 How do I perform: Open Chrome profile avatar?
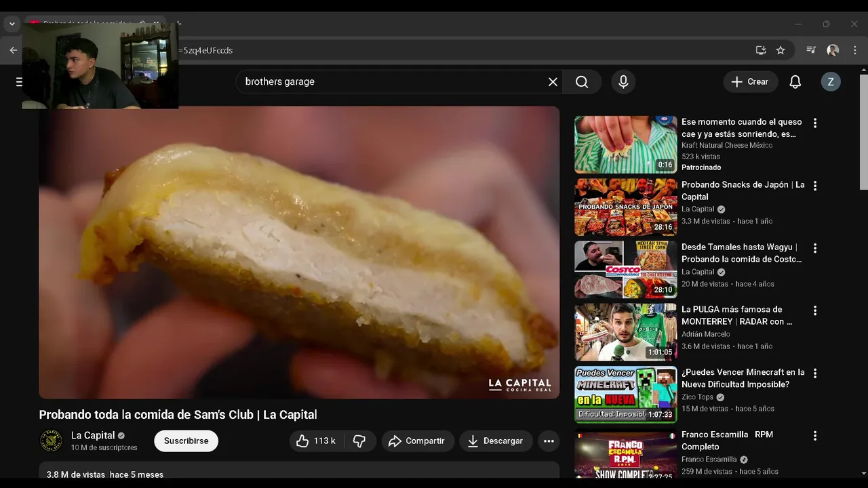coord(833,50)
